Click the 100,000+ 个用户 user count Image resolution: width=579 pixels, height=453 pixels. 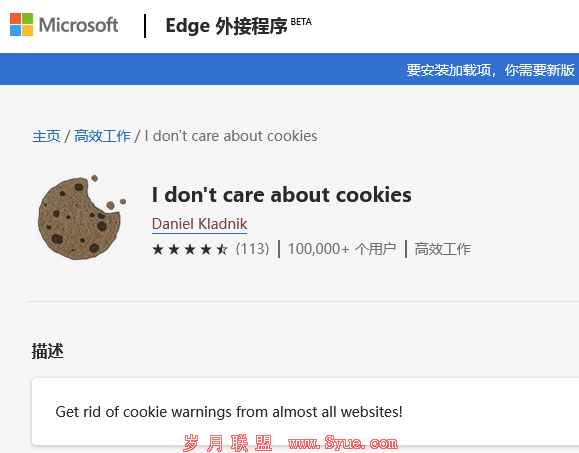click(x=342, y=249)
